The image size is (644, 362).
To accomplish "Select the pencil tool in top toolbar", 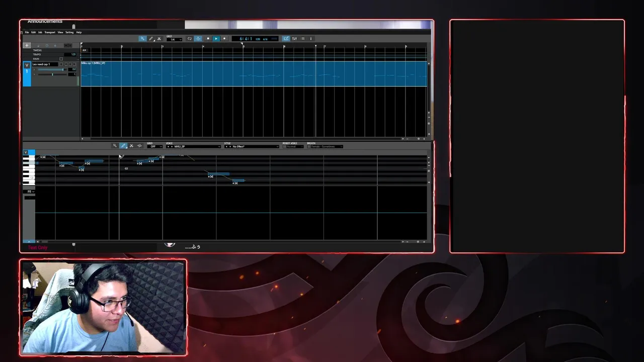I will (151, 39).
